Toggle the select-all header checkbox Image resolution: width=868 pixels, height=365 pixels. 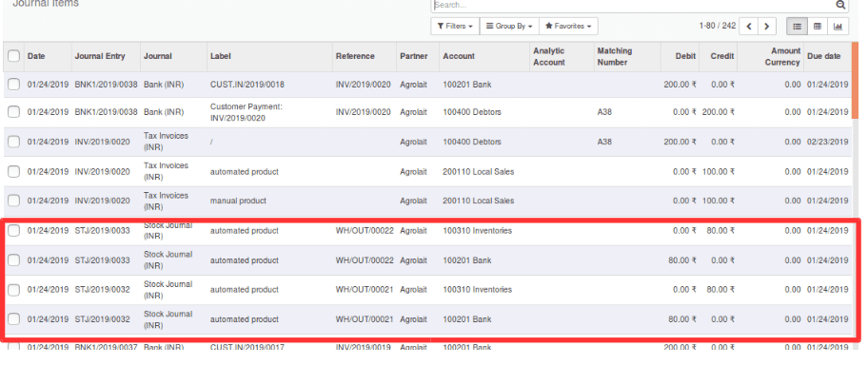tap(14, 56)
